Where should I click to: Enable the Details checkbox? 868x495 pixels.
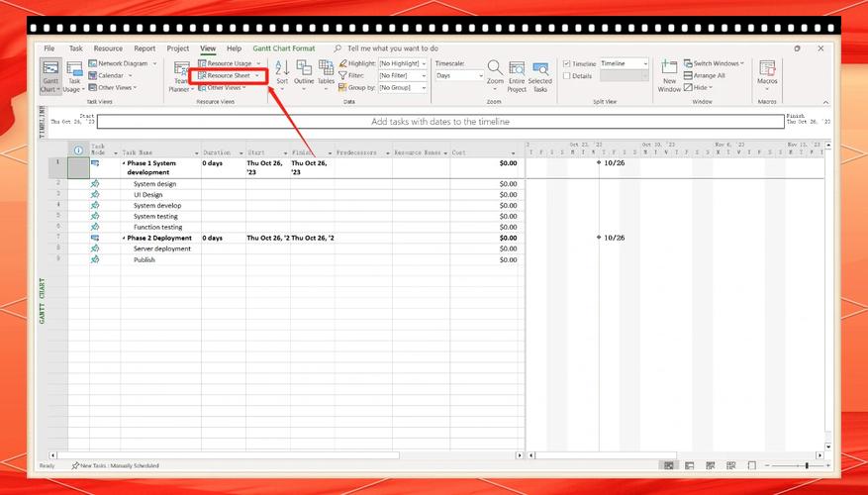coord(566,75)
